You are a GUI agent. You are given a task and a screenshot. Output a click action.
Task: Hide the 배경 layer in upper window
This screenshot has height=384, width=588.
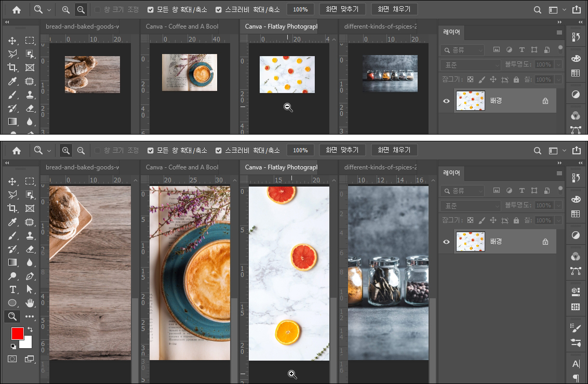point(446,101)
